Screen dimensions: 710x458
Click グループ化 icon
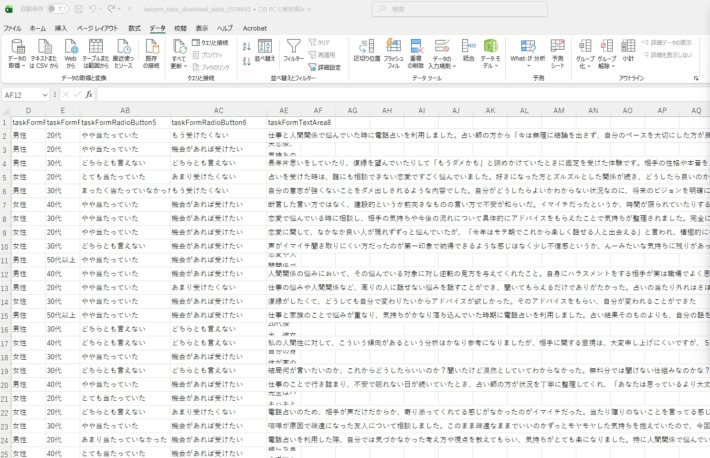coord(585,47)
